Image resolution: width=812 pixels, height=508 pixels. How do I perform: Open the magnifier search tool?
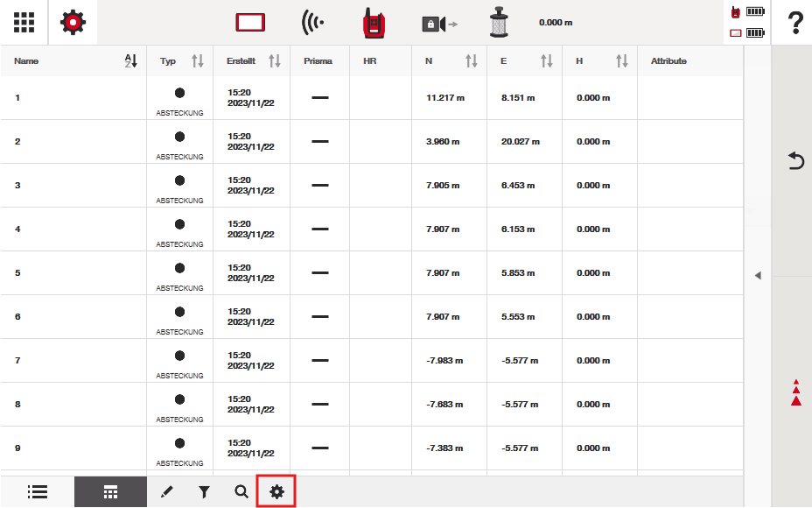241,492
